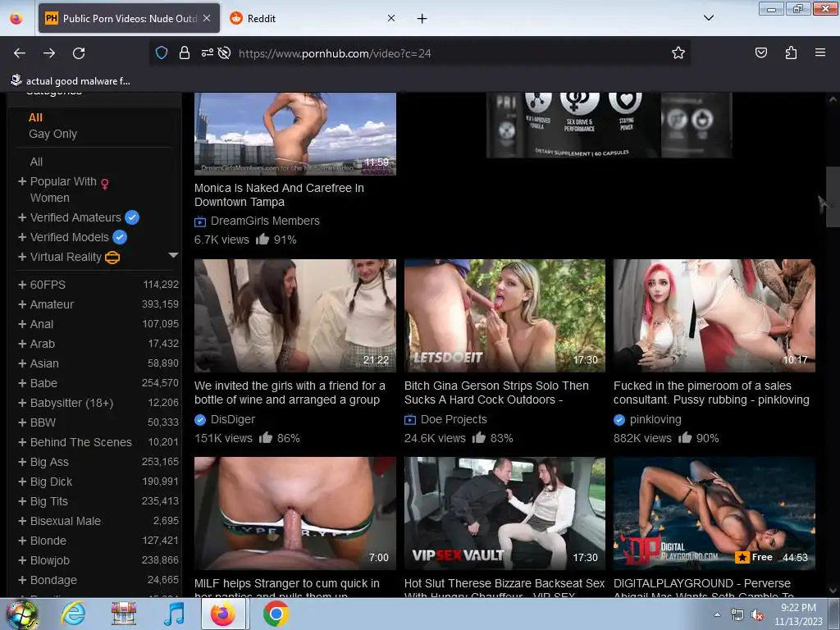Open the tracking protection shield panel
This screenshot has width=840, height=630.
point(162,52)
